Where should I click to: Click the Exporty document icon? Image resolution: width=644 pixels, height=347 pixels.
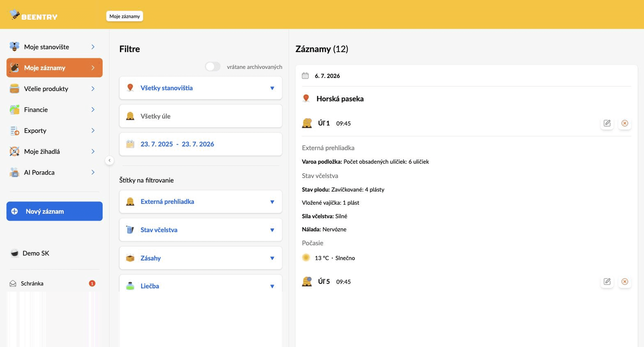pyautogui.click(x=14, y=131)
